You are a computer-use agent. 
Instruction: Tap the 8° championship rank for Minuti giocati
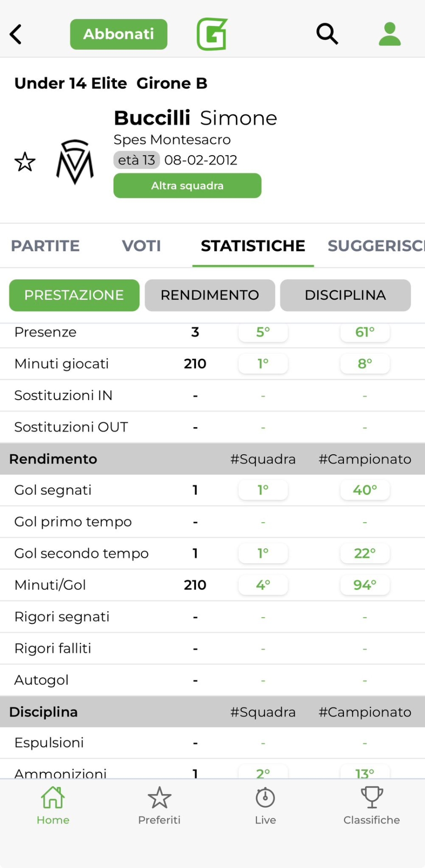365,364
